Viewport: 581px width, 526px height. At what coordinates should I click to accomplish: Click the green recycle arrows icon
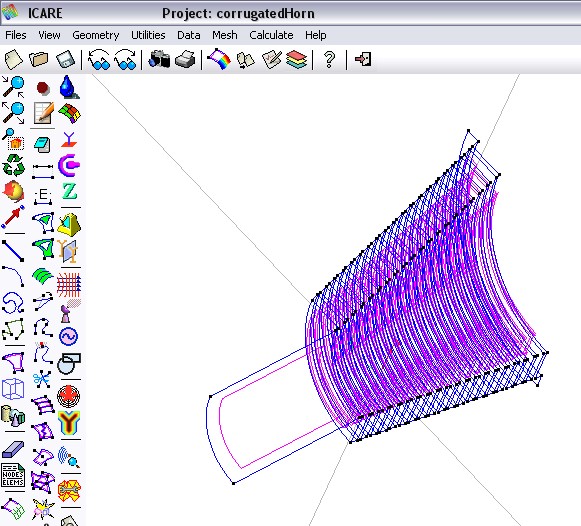pyautogui.click(x=13, y=165)
